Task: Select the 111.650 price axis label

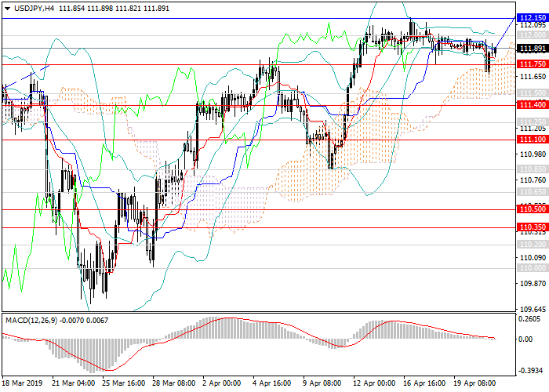Action: [x=533, y=76]
